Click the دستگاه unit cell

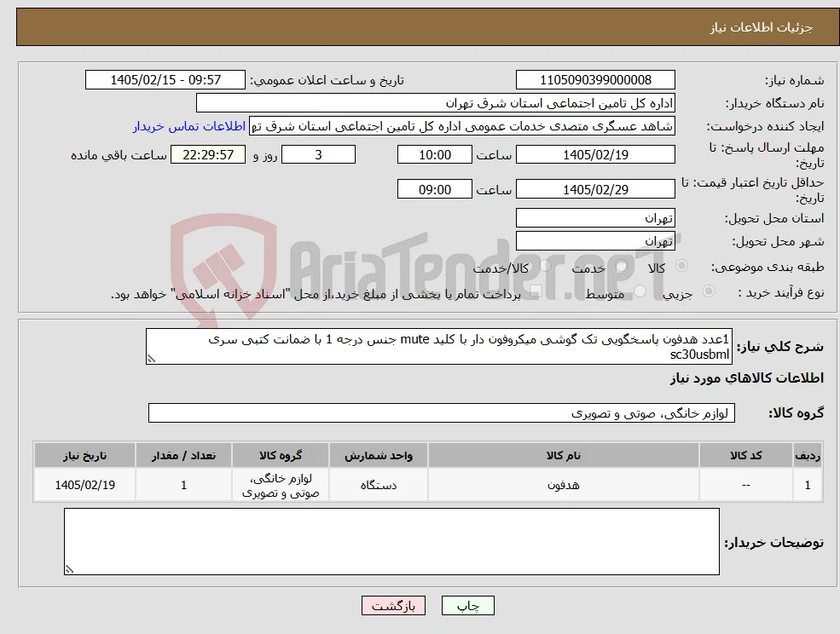coord(379,485)
